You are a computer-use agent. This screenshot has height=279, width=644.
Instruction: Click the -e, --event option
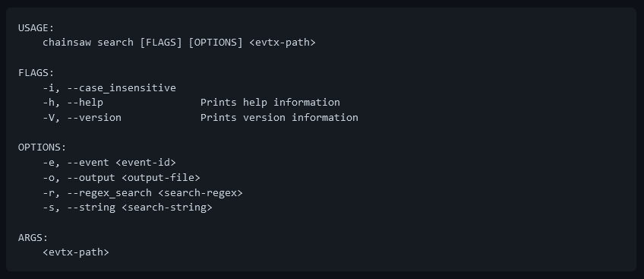pyautogui.click(x=76, y=162)
